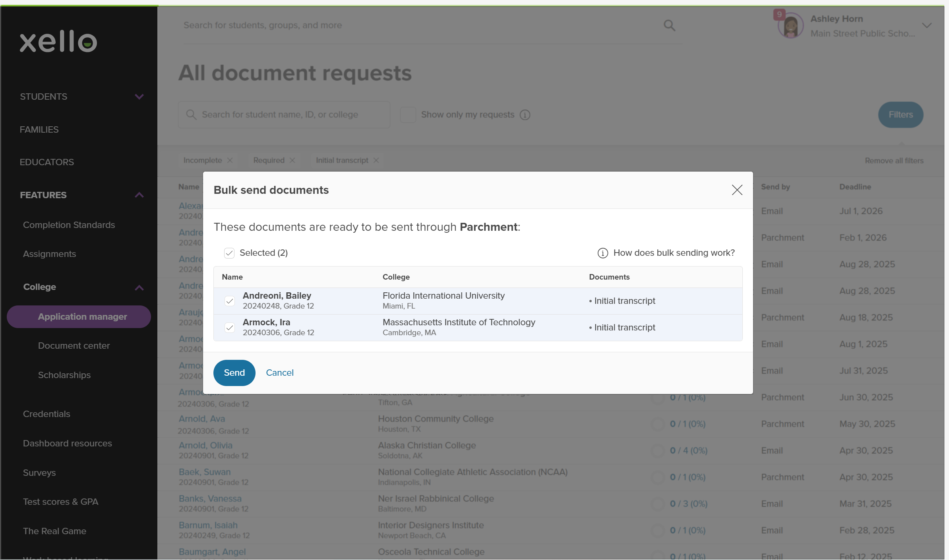Screen dimensions: 949x560
Task: Open Dashboard resources
Action: pos(67,443)
